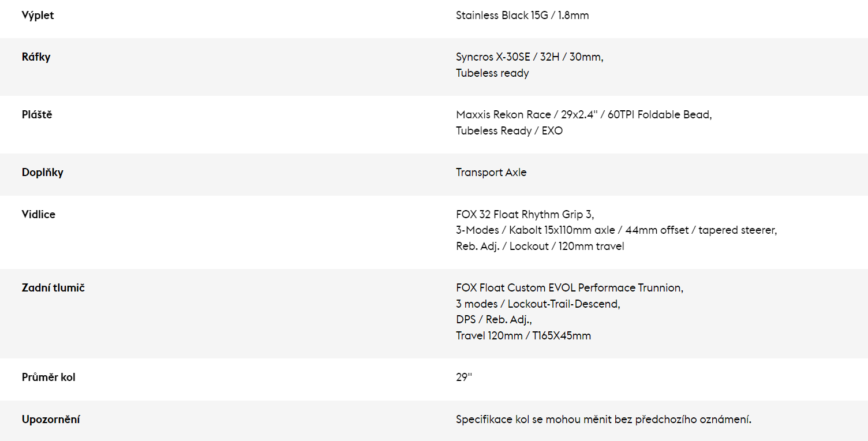Image resolution: width=868 pixels, height=441 pixels.
Task: Click the Ráfky specification label
Action: (x=36, y=57)
